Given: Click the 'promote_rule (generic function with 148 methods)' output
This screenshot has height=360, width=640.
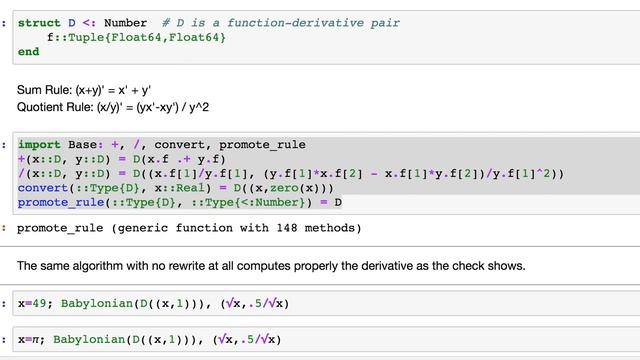Looking at the screenshot, I should coord(189,228).
